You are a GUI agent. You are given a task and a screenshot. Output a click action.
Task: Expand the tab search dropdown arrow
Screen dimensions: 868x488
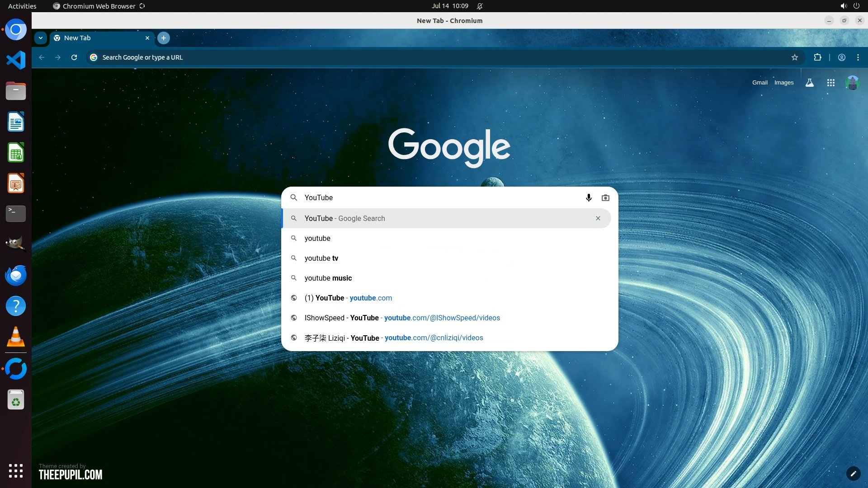[x=41, y=38]
